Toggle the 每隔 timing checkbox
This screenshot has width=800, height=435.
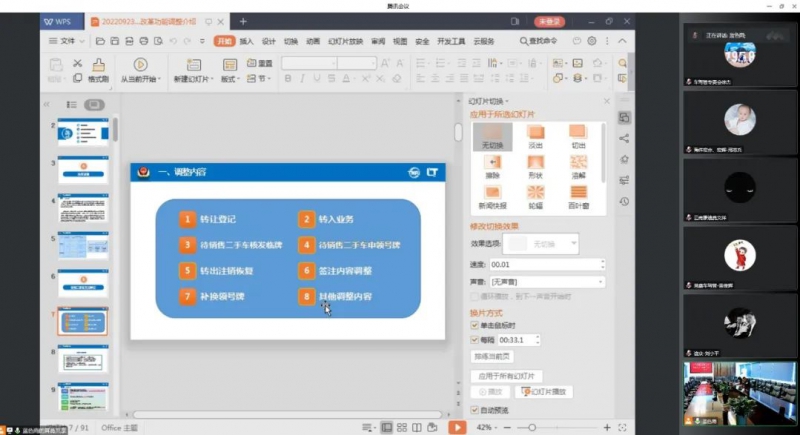[474, 340]
